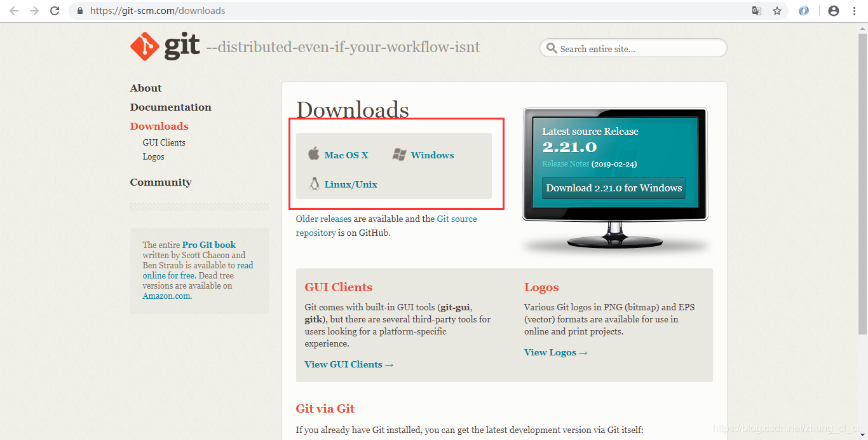Click the Mac OS X download link
This screenshot has height=440, width=868.
346,155
